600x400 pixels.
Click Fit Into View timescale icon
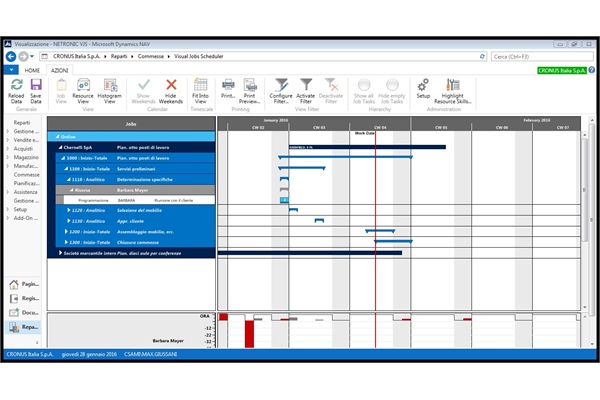[201, 85]
